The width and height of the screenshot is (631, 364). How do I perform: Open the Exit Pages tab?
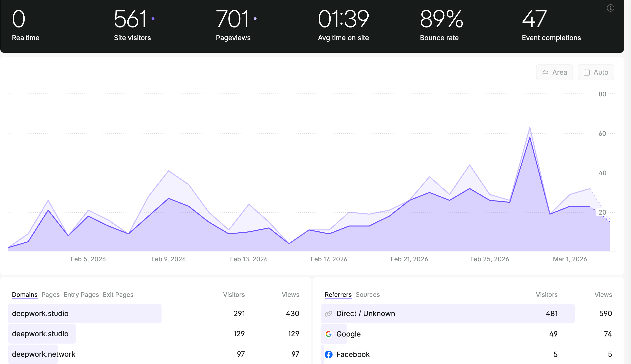[x=118, y=294]
